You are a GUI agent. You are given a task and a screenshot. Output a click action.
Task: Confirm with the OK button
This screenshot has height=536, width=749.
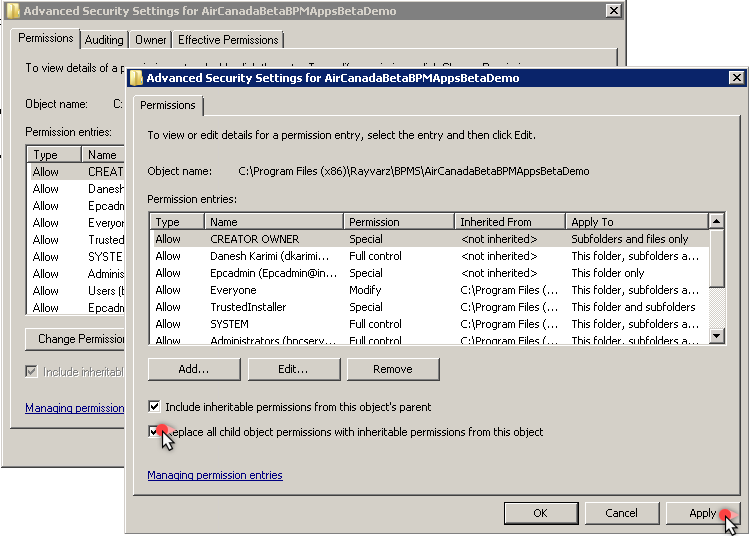pyautogui.click(x=541, y=513)
